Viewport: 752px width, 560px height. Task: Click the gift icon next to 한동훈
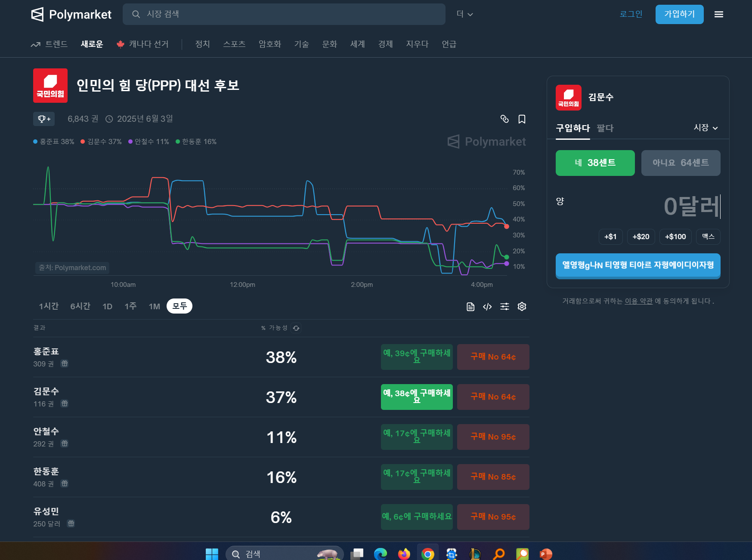tap(65, 483)
